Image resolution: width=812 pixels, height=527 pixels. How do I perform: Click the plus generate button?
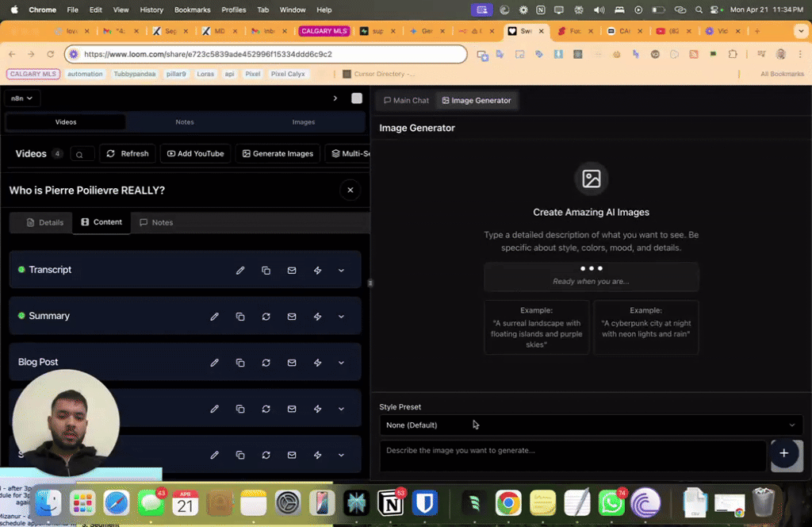[784, 453]
